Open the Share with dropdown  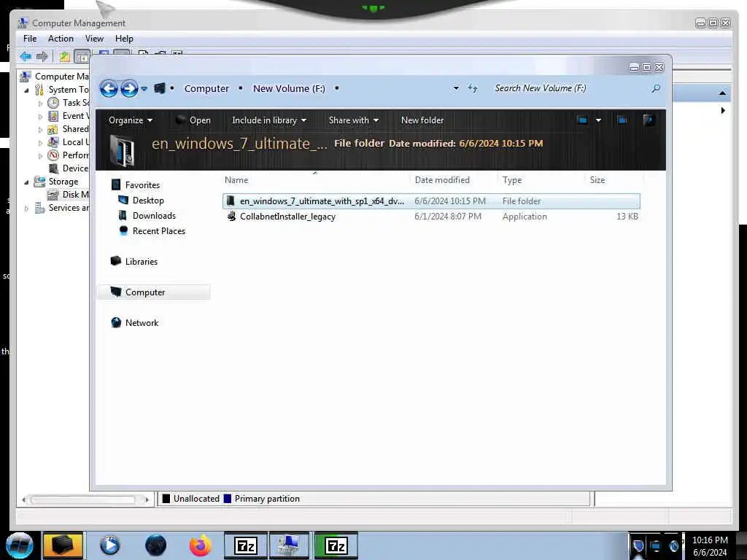click(x=354, y=120)
